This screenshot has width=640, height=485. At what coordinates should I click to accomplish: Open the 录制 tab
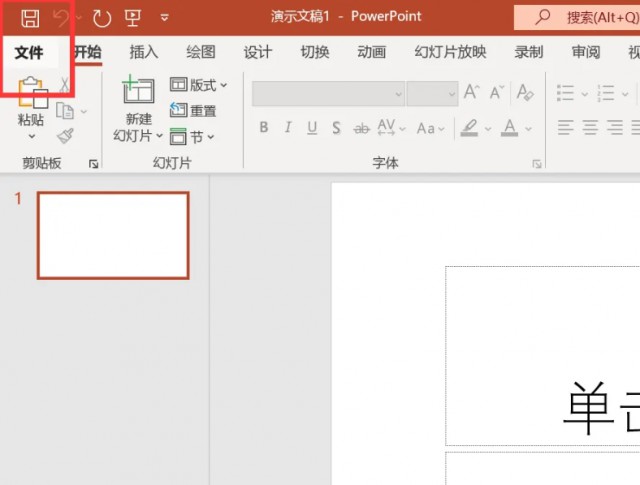point(529,52)
